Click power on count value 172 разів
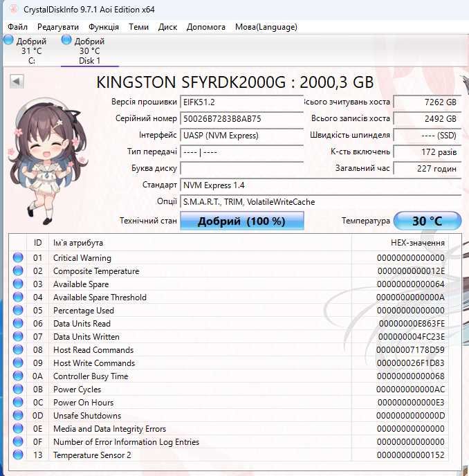 pos(427,152)
